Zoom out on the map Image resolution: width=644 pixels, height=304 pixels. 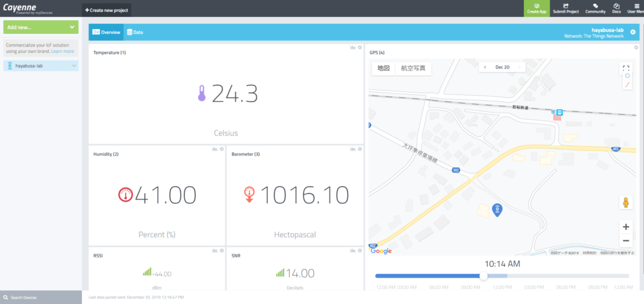pos(626,240)
